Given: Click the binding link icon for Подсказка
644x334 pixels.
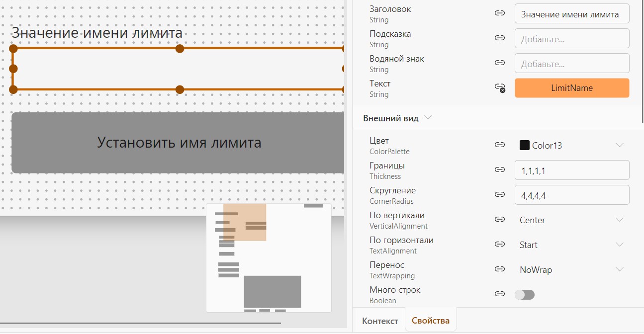Looking at the screenshot, I should point(500,38).
